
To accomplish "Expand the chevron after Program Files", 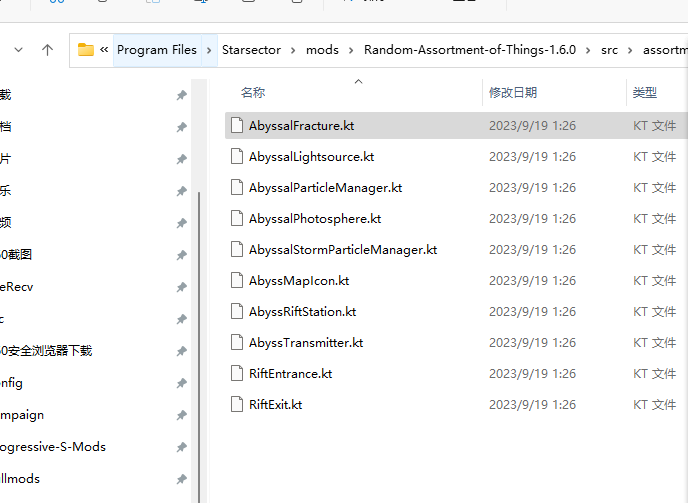I will click(209, 50).
